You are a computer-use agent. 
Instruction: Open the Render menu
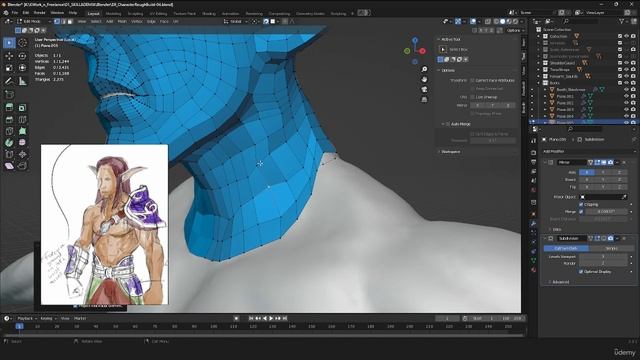(x=40, y=13)
